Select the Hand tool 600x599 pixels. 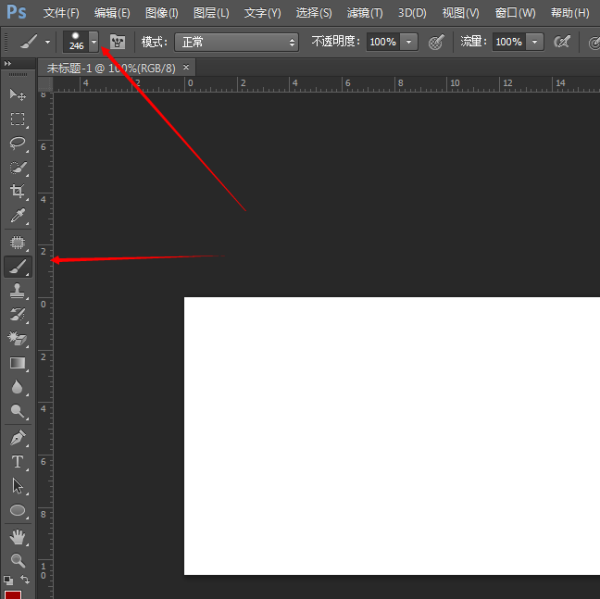tap(18, 537)
